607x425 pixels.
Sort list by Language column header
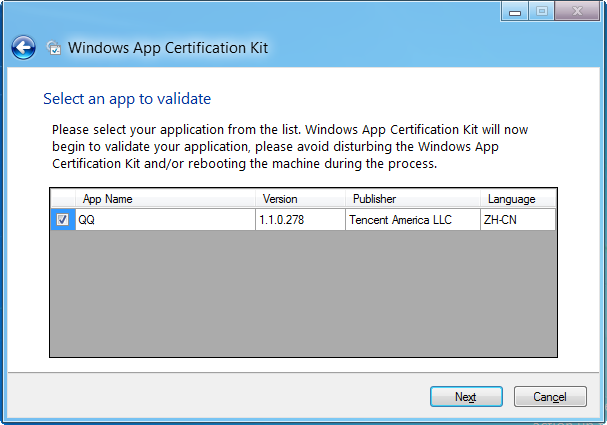coord(518,199)
